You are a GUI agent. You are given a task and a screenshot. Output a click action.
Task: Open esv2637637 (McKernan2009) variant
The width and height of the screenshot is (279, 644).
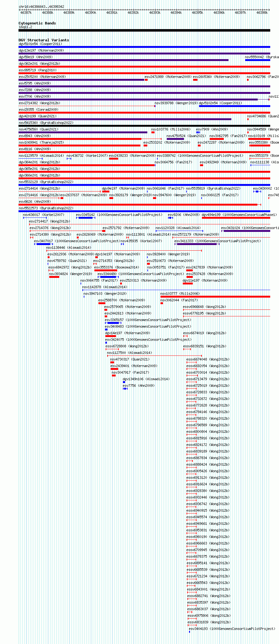tap(62, 198)
